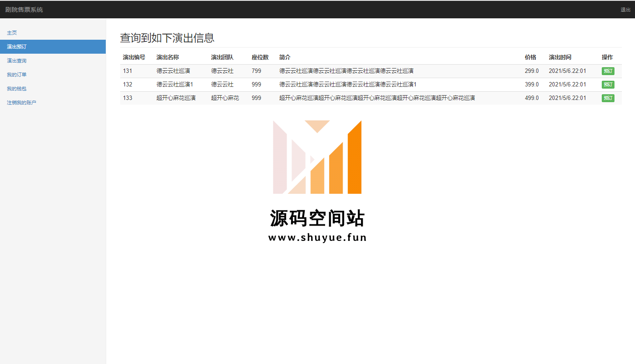Click the 演出编号 column header
635x364 pixels.
(x=134, y=57)
